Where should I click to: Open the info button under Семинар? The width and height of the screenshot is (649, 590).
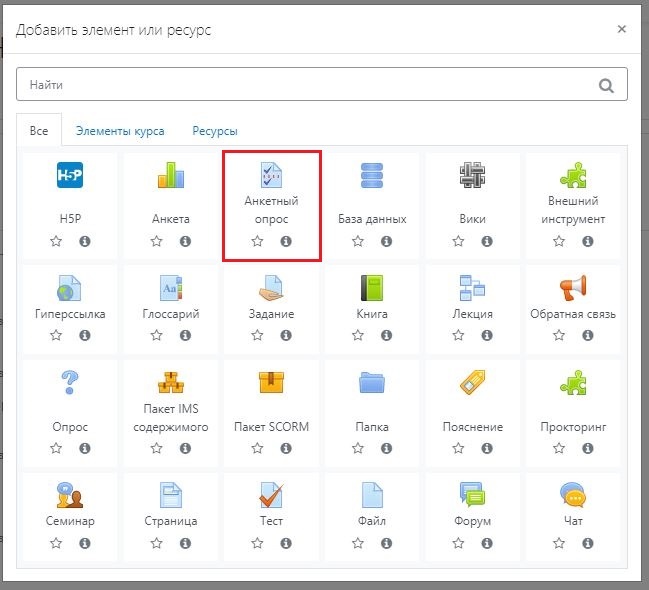pyautogui.click(x=85, y=543)
